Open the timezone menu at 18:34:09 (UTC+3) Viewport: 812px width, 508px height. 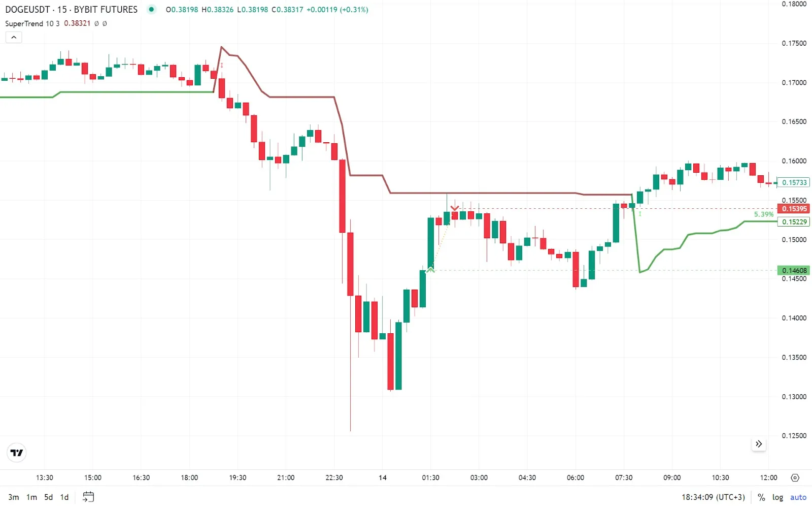click(x=713, y=497)
